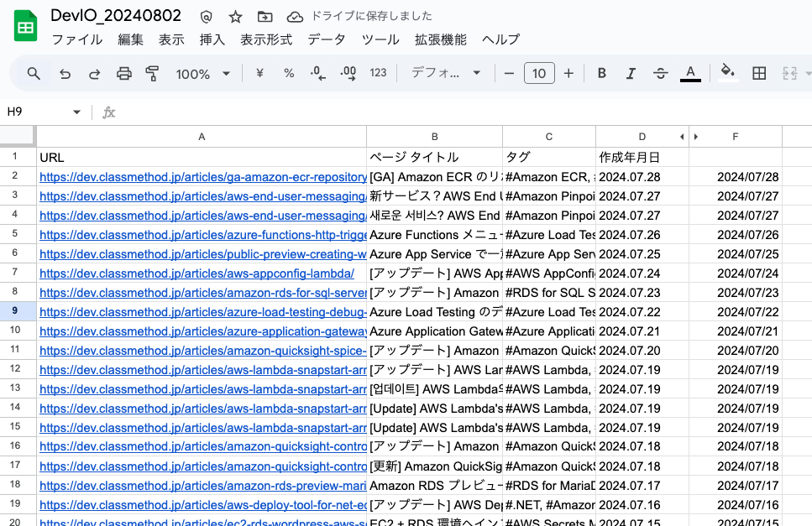Image resolution: width=812 pixels, height=526 pixels.
Task: Select the 作成年月日 header cell
Action: 642,157
